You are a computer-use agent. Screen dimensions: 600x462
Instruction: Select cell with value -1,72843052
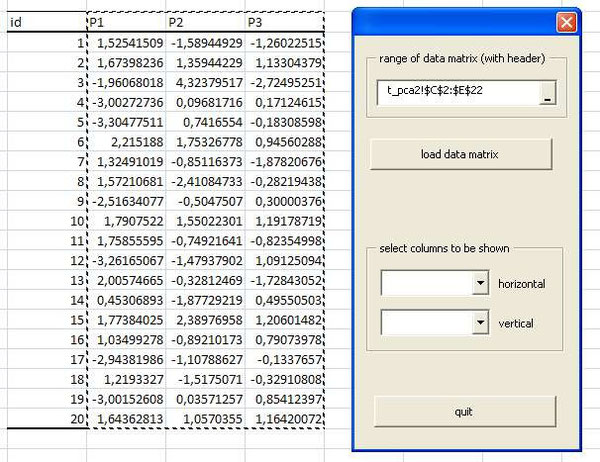285,281
